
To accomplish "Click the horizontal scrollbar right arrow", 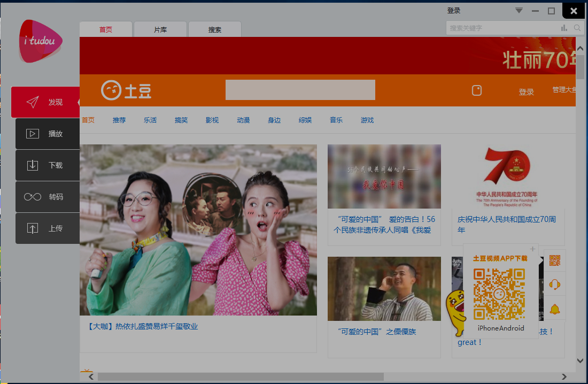I will pos(564,377).
